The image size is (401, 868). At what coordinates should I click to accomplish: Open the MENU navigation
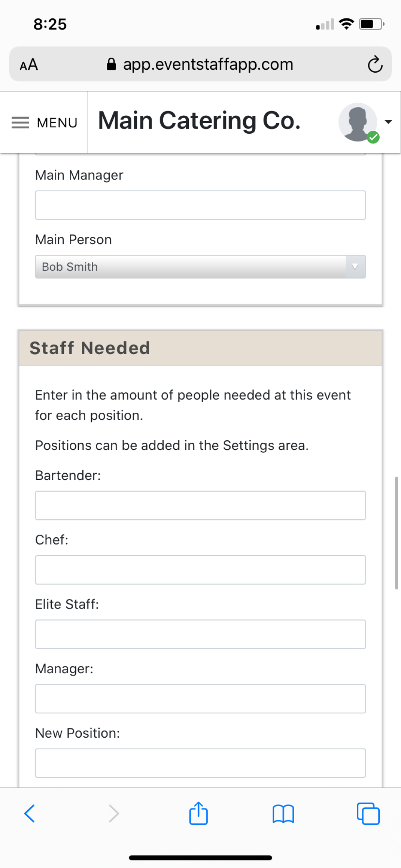point(45,122)
